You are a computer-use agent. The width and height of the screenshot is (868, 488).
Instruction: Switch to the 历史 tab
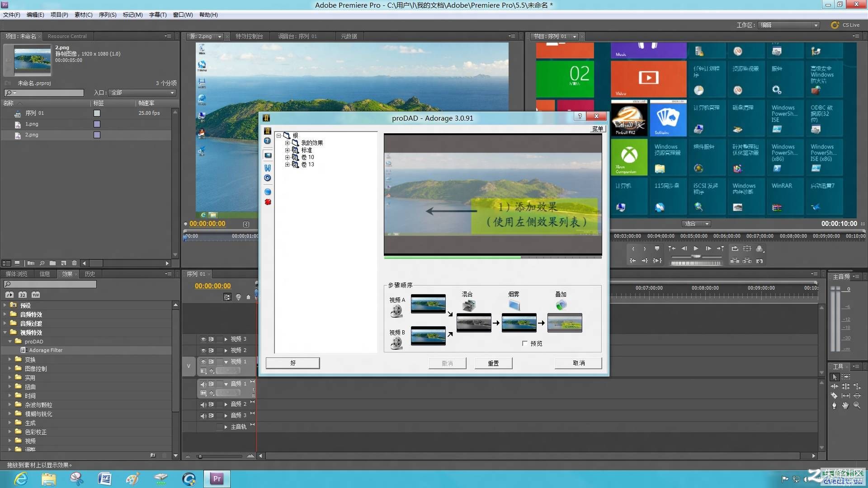[90, 274]
